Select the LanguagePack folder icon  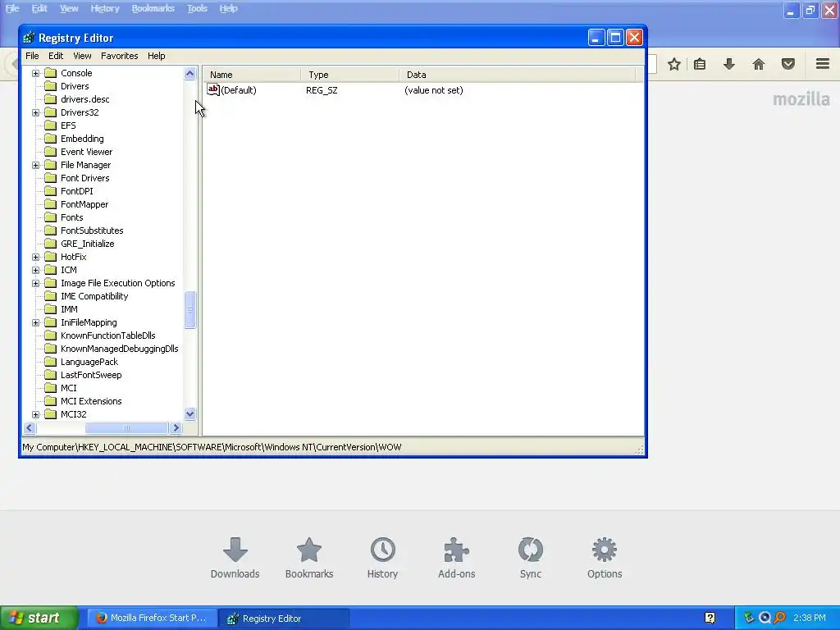point(50,362)
